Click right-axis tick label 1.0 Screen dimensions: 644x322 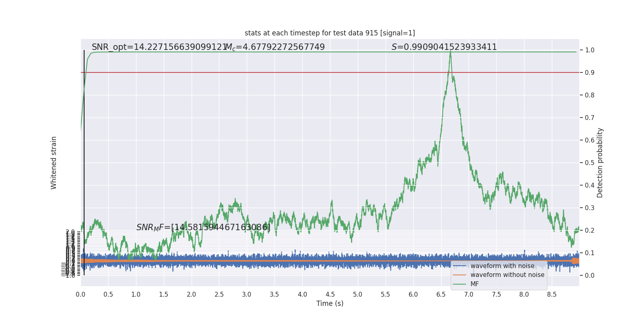point(590,50)
